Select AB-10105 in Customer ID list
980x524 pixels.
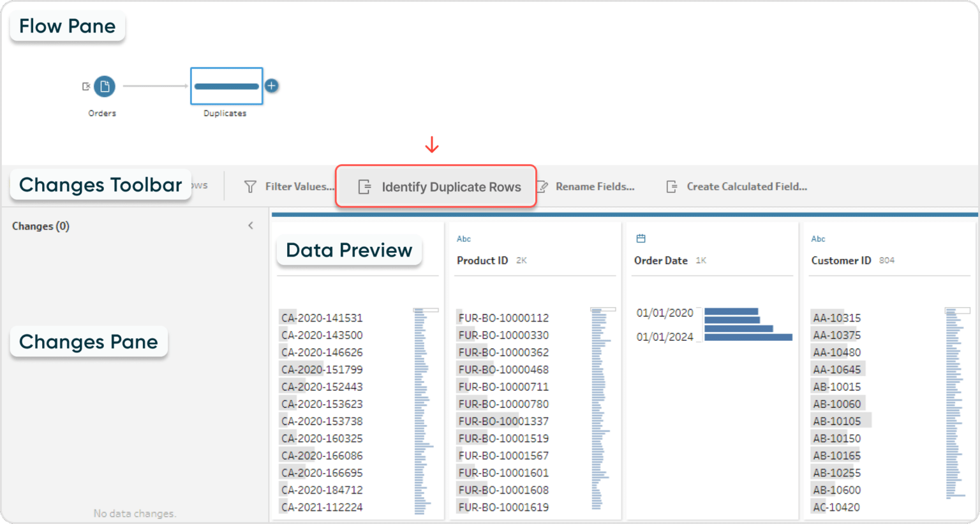[x=837, y=421]
